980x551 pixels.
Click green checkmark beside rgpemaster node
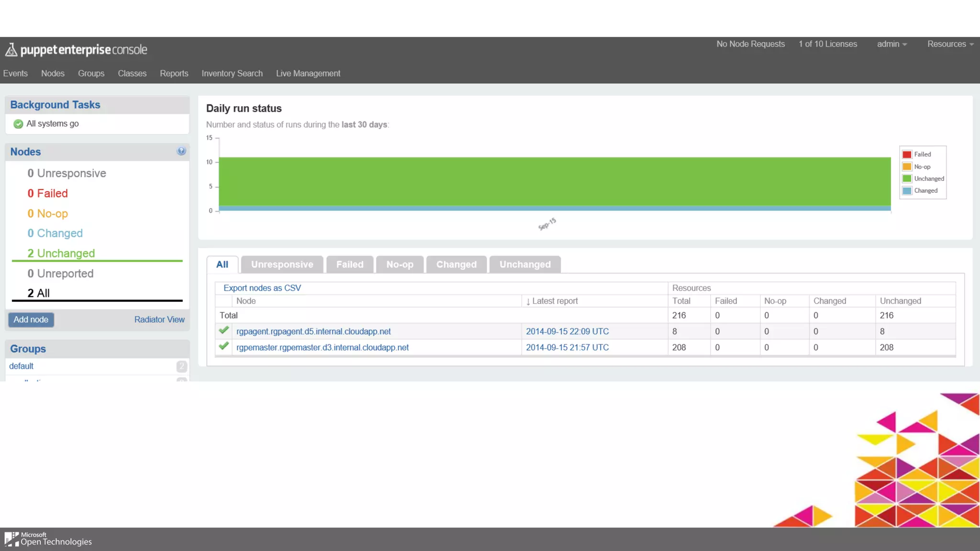point(223,346)
